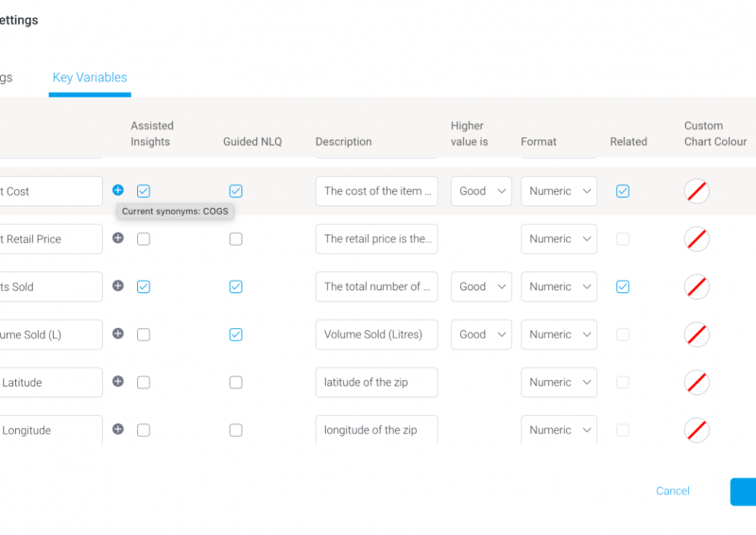756x535 pixels.
Task: Click the blue save button beside Cancel
Action: 743,492
